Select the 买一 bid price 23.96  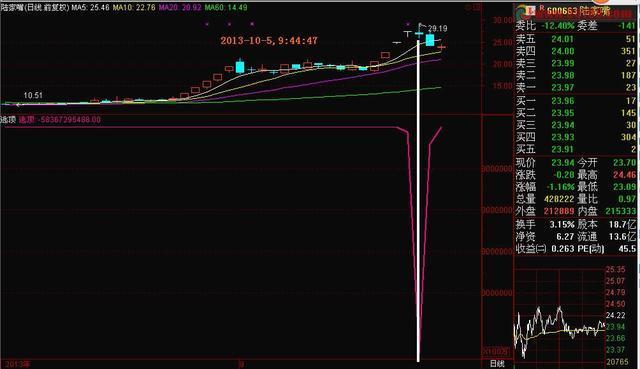coord(562,101)
